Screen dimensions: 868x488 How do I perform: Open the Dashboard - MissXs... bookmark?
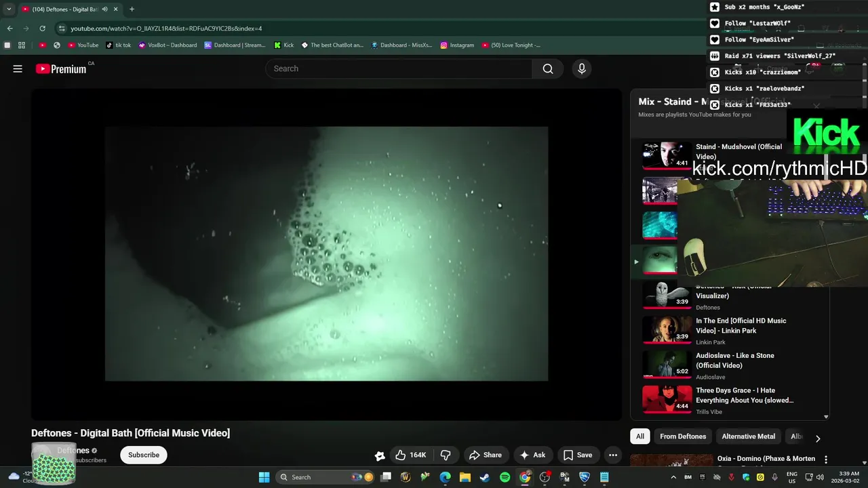point(401,45)
